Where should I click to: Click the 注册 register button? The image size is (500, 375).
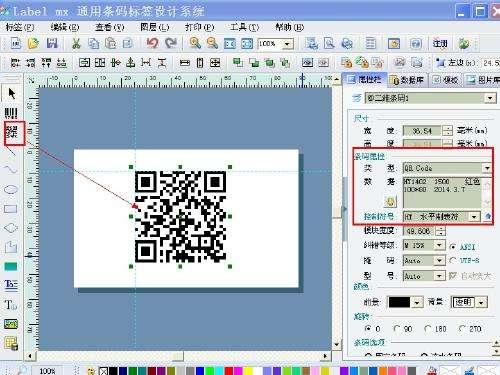tap(440, 43)
